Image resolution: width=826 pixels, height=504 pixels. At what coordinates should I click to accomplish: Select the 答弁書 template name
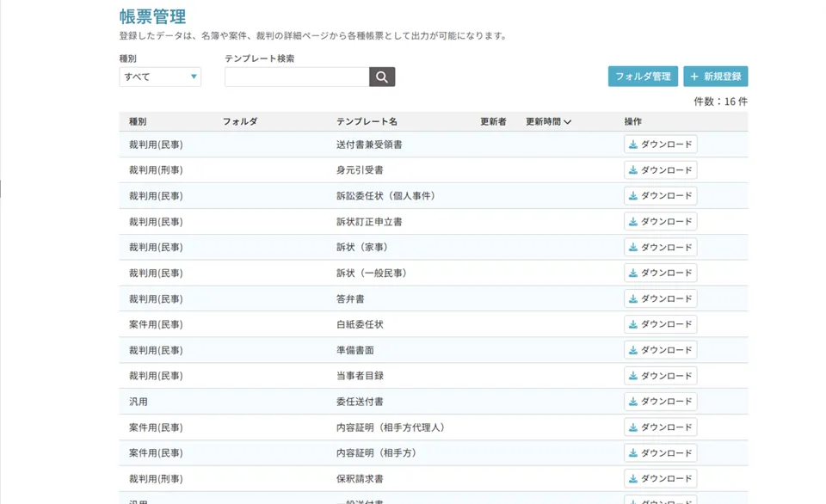pos(350,298)
